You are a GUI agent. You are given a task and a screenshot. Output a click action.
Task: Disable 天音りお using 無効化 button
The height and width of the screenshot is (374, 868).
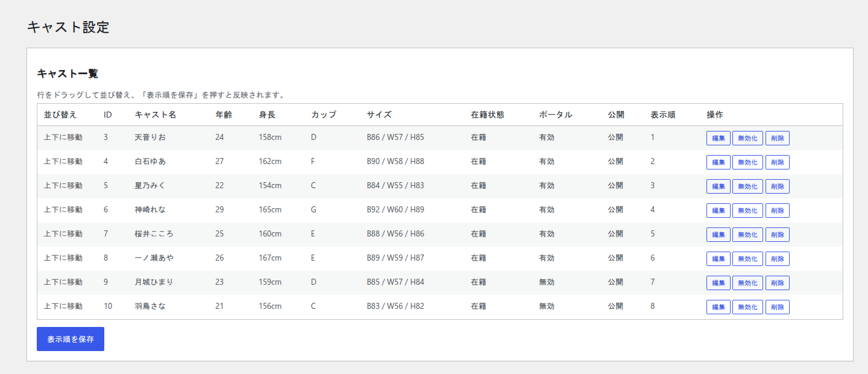(747, 138)
